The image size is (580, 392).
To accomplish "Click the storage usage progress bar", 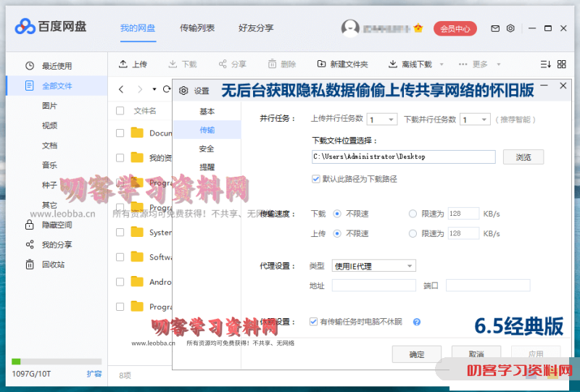I will click(x=57, y=362).
